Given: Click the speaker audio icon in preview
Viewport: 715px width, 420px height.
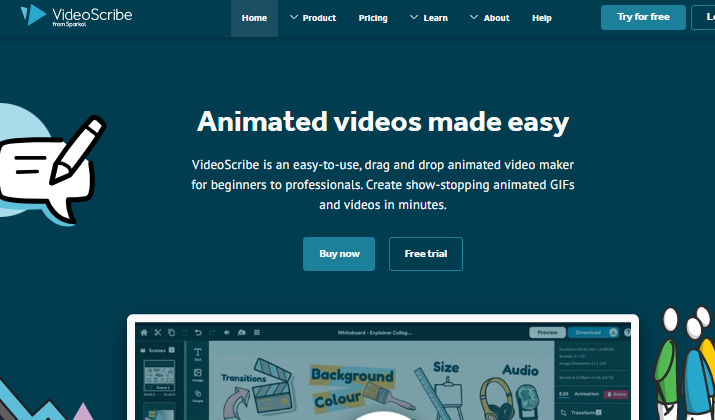Looking at the screenshot, I should tap(227, 332).
